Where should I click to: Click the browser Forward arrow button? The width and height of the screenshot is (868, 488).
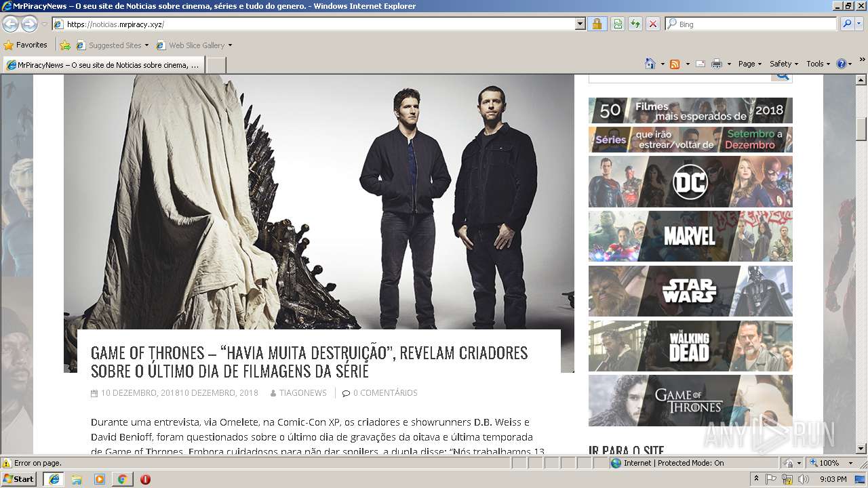click(x=29, y=24)
